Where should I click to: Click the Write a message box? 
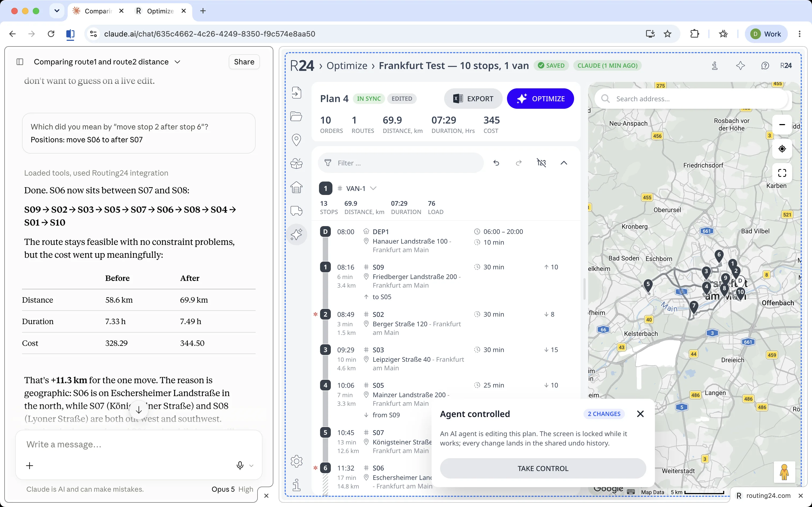[139, 445]
